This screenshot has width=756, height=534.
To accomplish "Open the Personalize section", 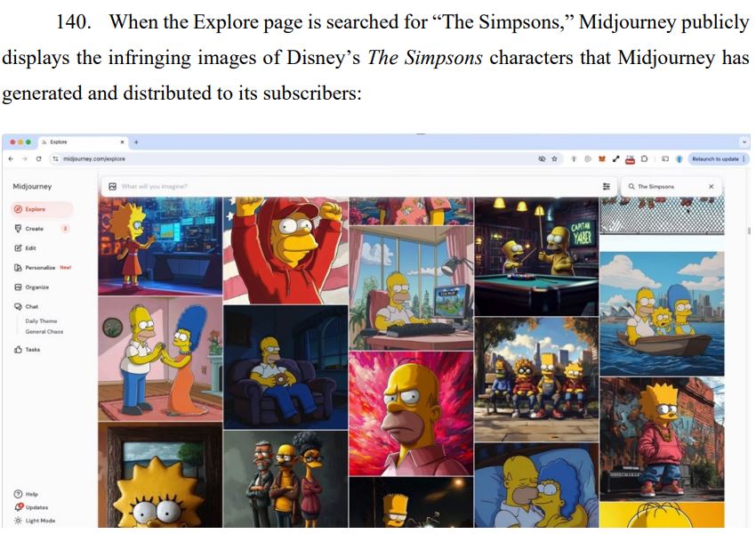I will 43,267.
